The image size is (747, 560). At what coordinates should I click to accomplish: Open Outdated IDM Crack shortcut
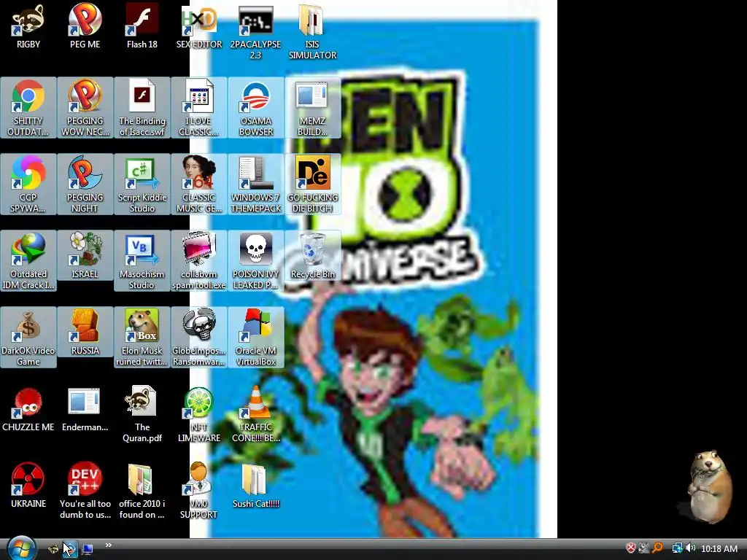(28, 261)
